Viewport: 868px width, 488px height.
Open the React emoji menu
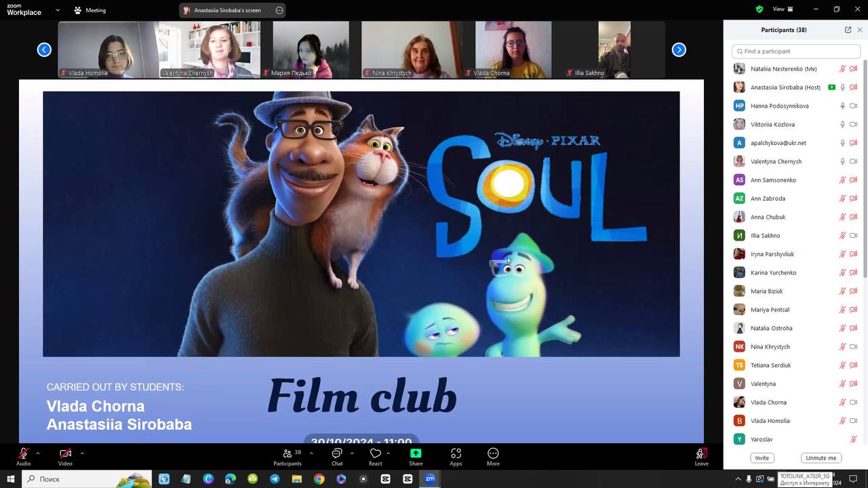375,454
